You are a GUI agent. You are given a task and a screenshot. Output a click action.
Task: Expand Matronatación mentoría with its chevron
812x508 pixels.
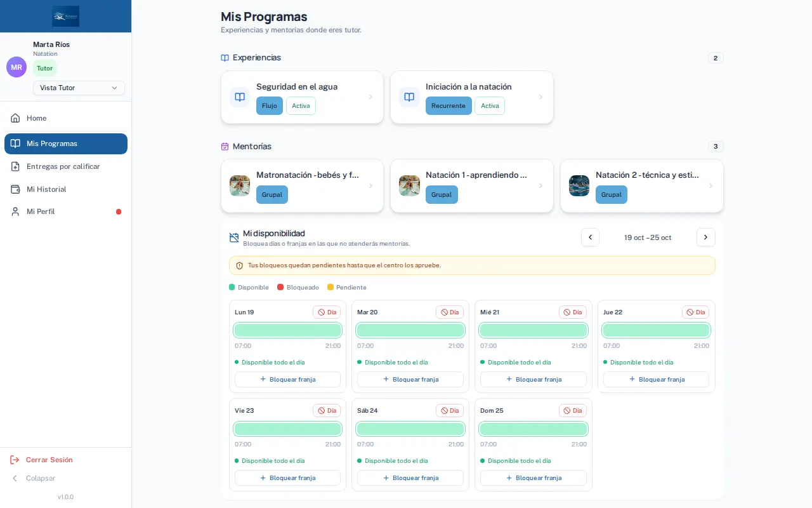point(370,186)
